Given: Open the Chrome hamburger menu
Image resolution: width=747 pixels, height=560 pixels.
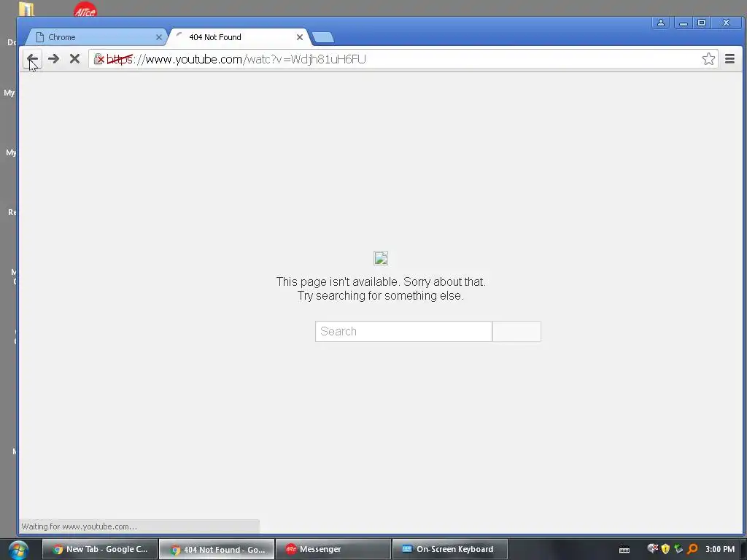Looking at the screenshot, I should pos(729,59).
